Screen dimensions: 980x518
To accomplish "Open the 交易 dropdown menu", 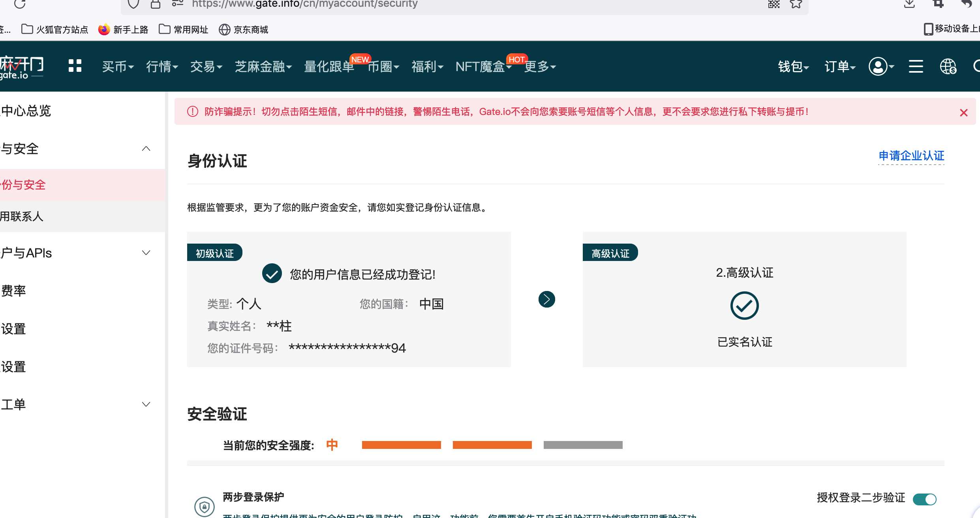I will pos(206,66).
